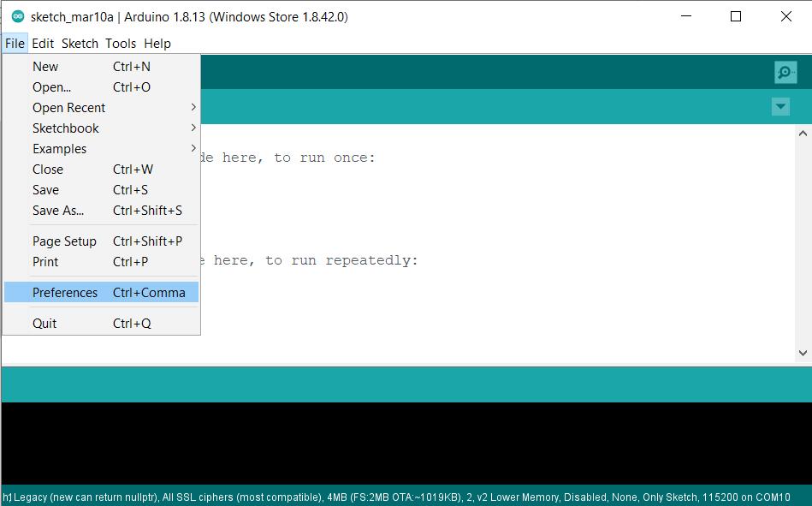Close the Arduino window
The height and width of the screenshot is (506, 812).
point(785,16)
